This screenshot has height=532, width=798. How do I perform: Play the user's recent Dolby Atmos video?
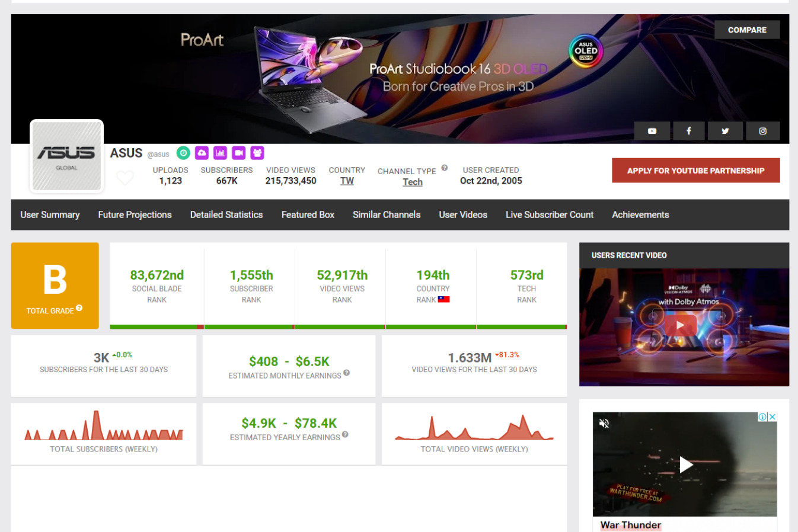680,325
